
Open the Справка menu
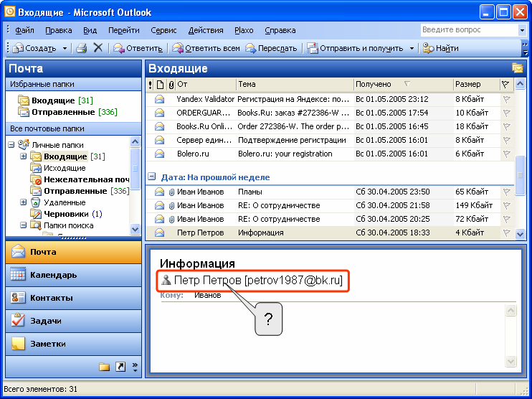[x=280, y=30]
